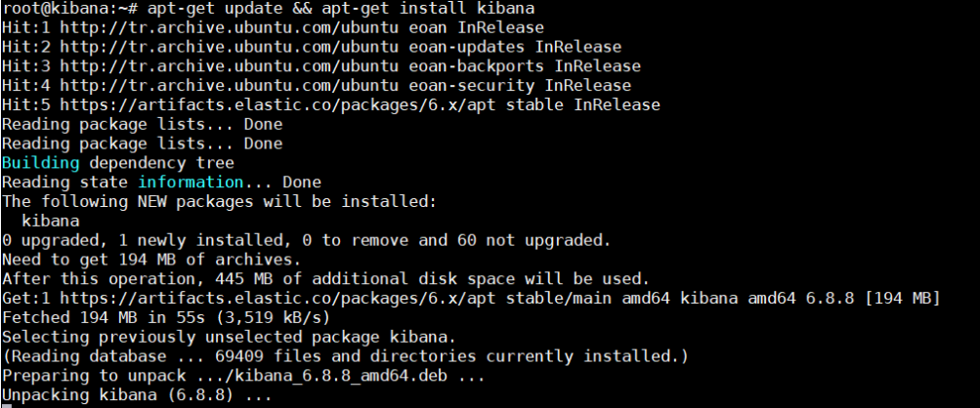Click the tr.archive.ubuntu.com eoan InRelease URL
The height and width of the screenshot is (408, 980).
tap(253, 27)
